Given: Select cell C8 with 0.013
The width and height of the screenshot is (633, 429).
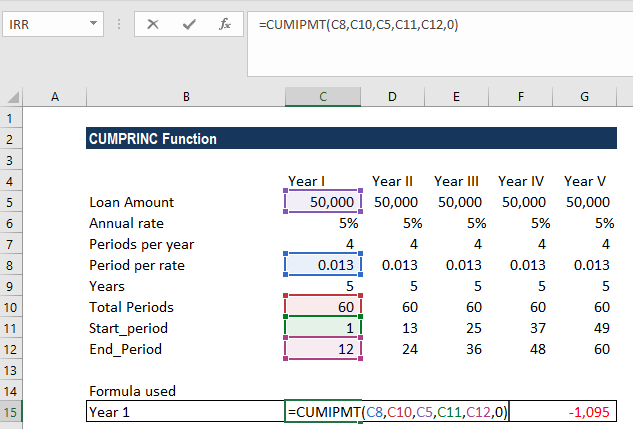Looking at the screenshot, I should tap(323, 265).
